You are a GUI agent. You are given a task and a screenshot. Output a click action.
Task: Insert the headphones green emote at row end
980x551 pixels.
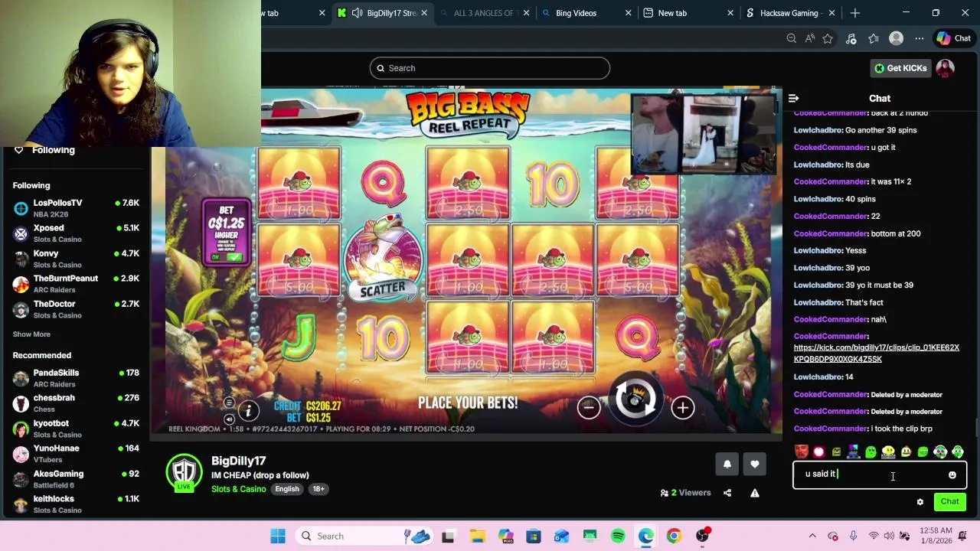click(958, 452)
